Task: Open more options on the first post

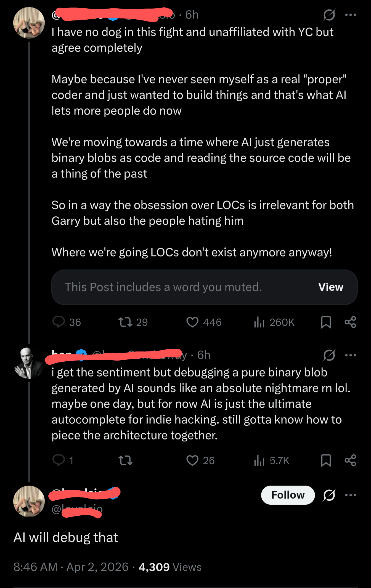Action: (350, 15)
